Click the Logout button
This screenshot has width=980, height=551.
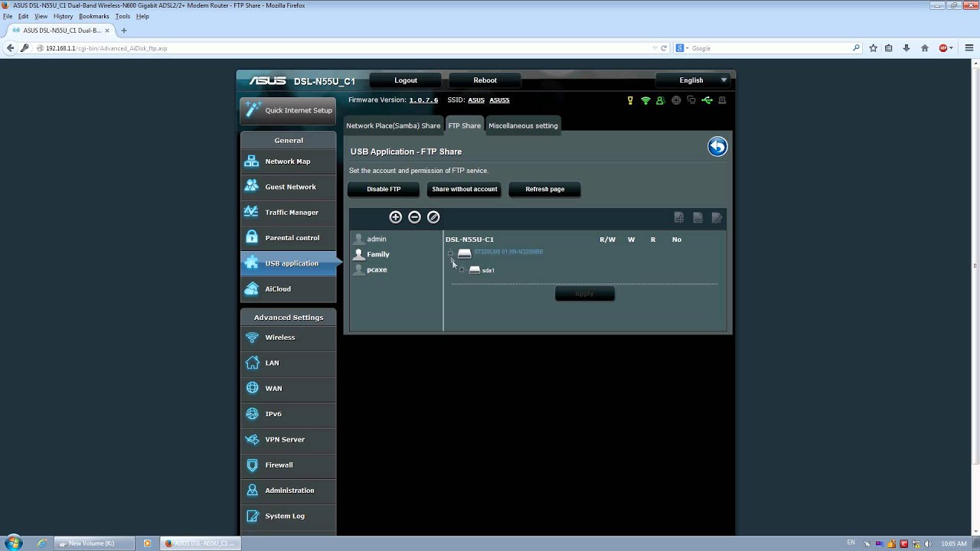[406, 80]
